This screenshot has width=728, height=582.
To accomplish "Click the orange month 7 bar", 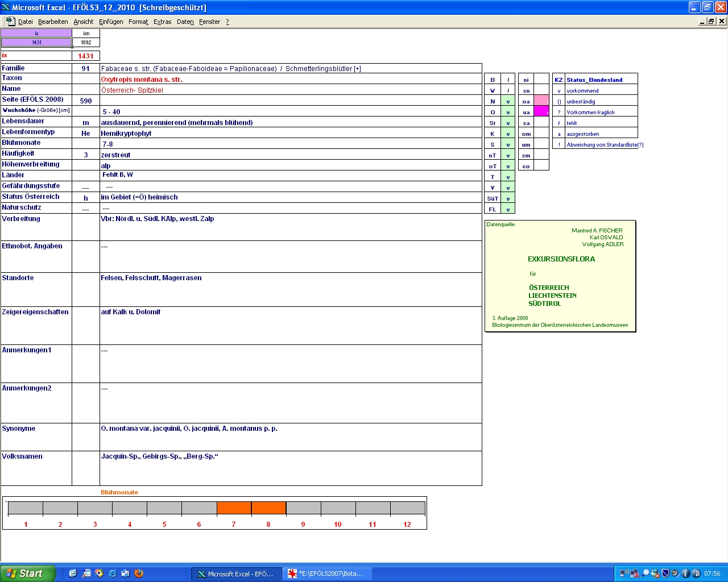I will (x=234, y=508).
